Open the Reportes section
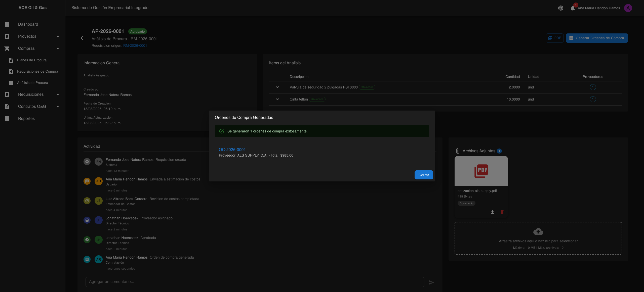 pos(26,119)
